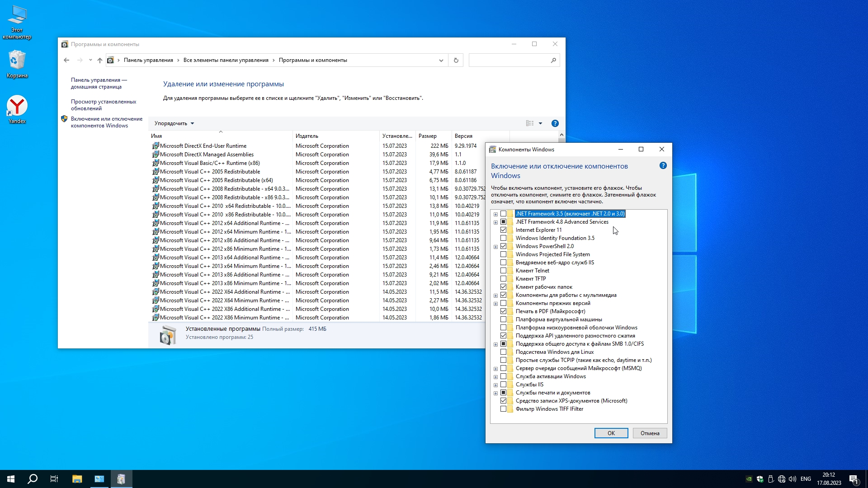Expand .NET Framework 3.5 tree node
This screenshot has width=868, height=488.
495,214
